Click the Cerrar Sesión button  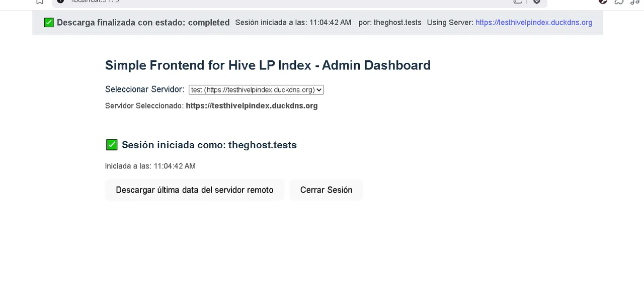[x=326, y=190]
